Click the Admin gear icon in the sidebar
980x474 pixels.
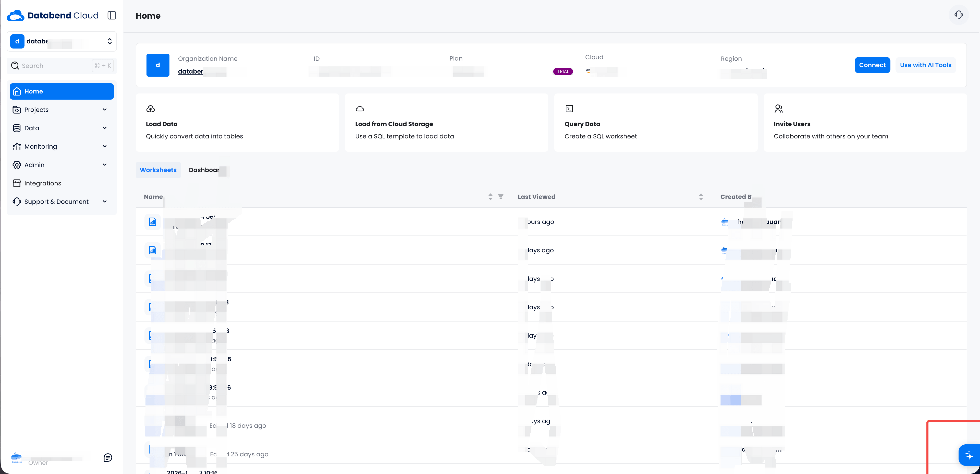click(x=17, y=165)
